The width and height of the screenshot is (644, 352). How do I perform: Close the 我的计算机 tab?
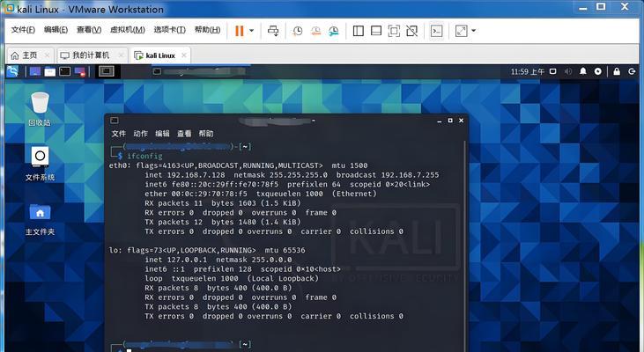point(121,55)
